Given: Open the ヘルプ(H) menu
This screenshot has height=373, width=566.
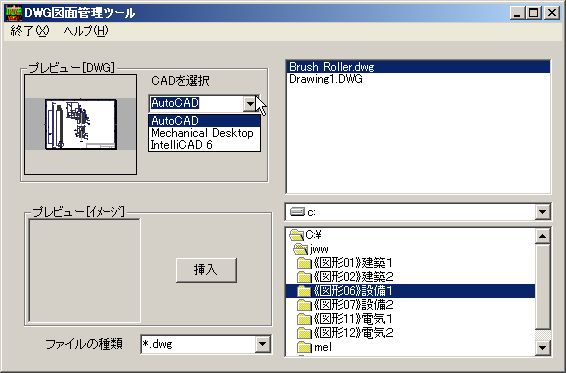Looking at the screenshot, I should pyautogui.click(x=86, y=31).
